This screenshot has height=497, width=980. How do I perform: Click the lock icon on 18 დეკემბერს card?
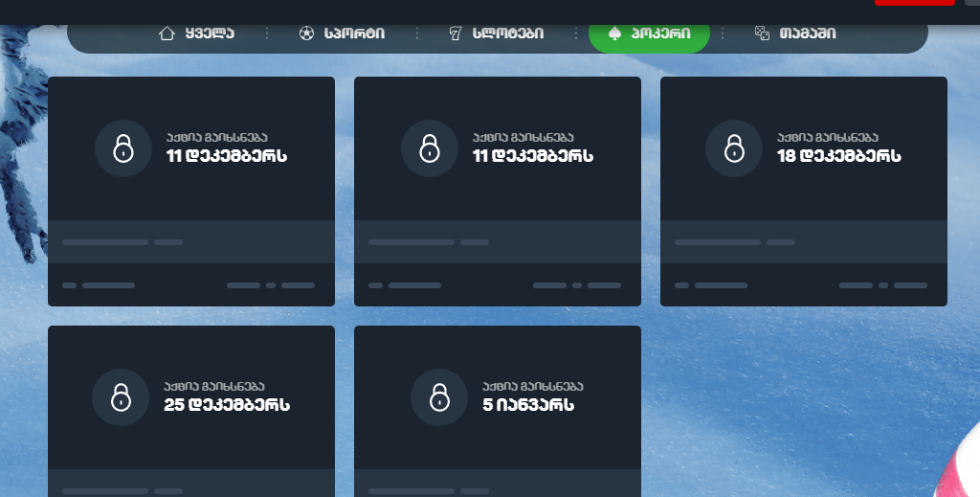coord(734,148)
